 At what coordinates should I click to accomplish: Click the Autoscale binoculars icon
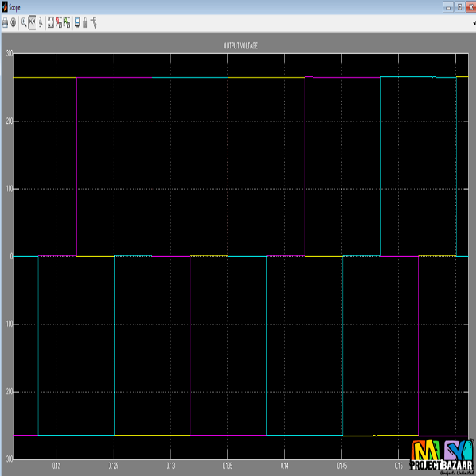(x=51, y=23)
